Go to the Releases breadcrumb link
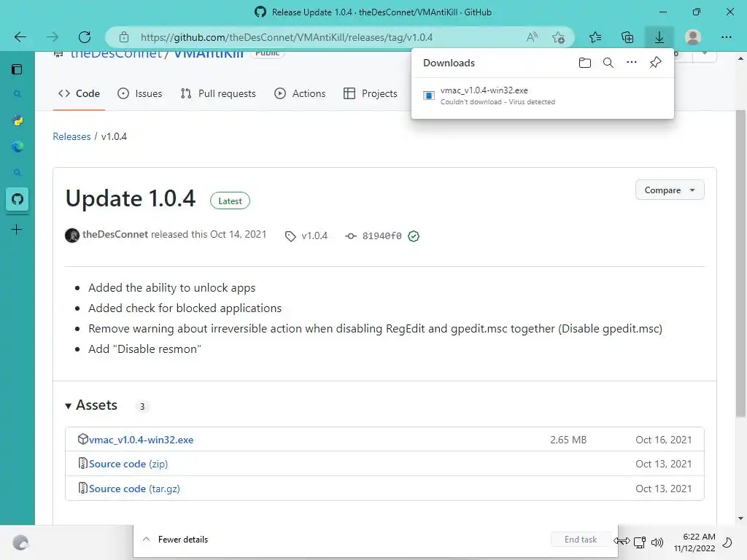The height and width of the screenshot is (560, 747). [71, 136]
